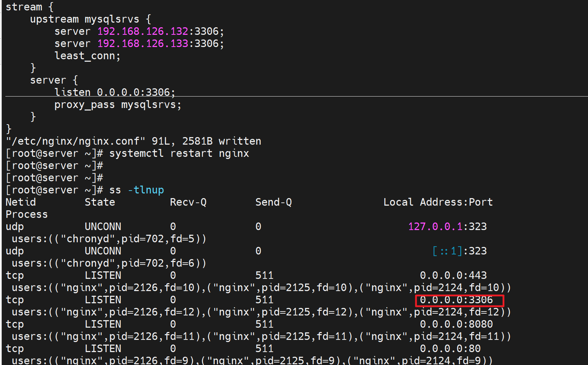588x365 pixels.
Task: Click the /etc/nginx/nginx.conf written message
Action: tap(133, 141)
